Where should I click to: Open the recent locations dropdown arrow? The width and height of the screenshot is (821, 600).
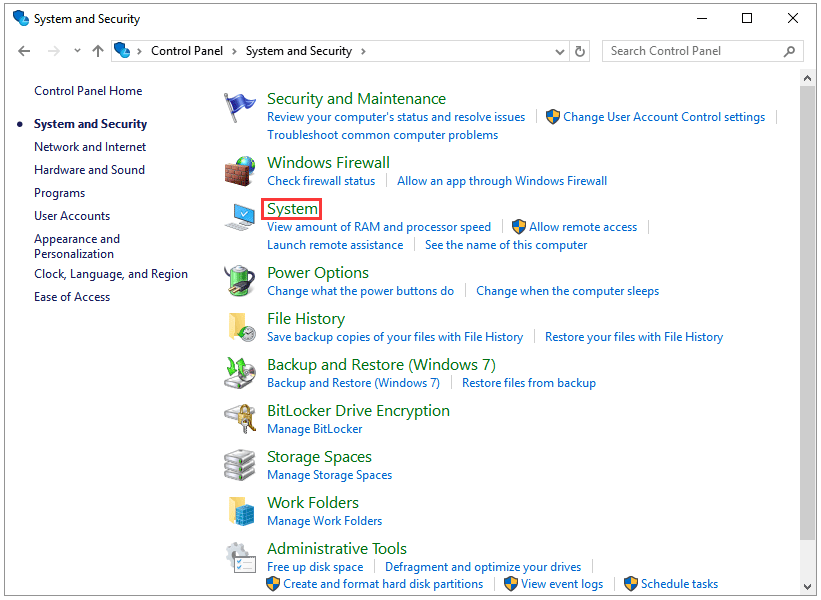(77, 51)
